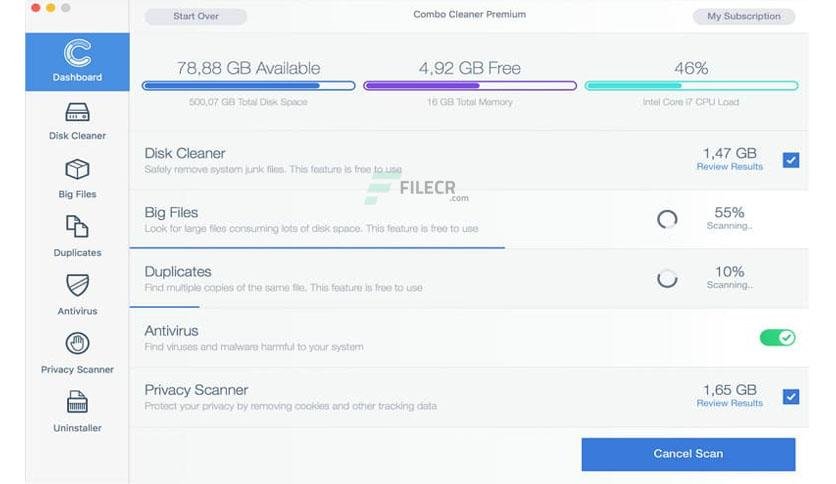Click the Big Files row title
This screenshot has width=836, height=484.
171,213
